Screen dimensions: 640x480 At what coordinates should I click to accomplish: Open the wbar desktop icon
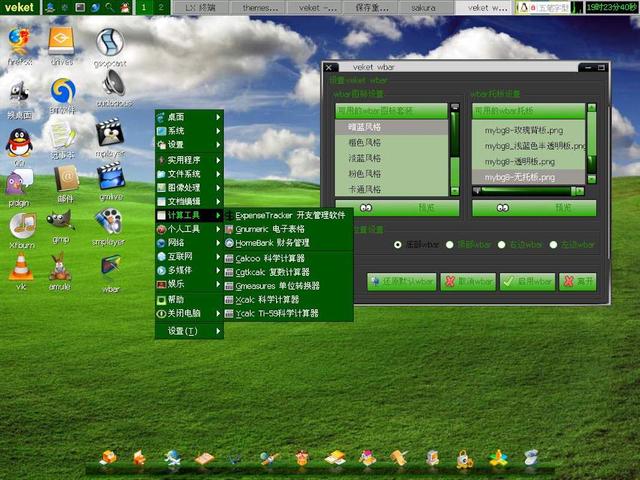click(111, 268)
